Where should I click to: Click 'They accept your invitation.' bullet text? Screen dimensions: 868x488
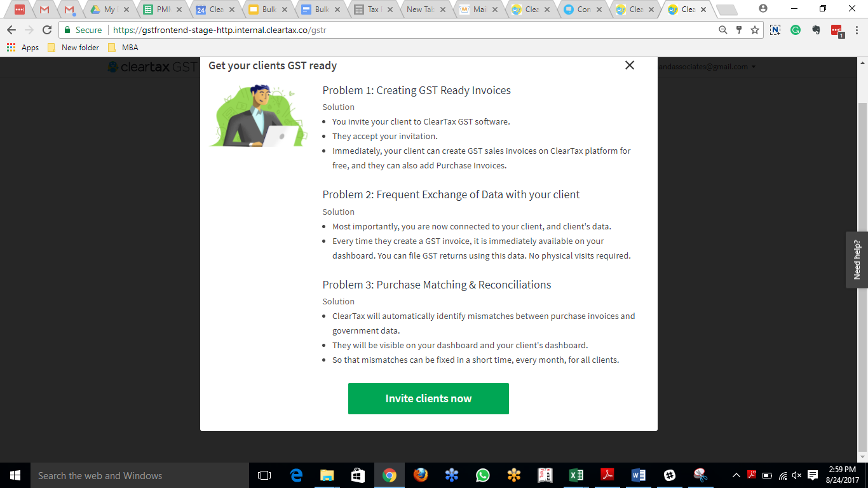coord(384,136)
